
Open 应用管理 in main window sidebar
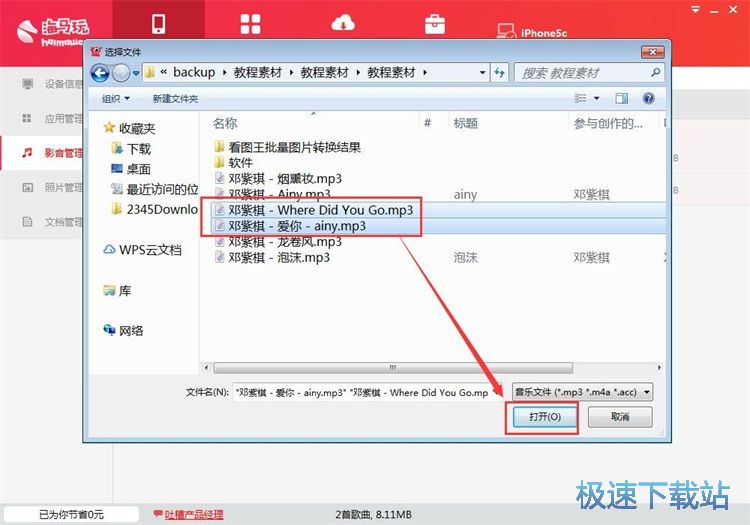point(53,119)
